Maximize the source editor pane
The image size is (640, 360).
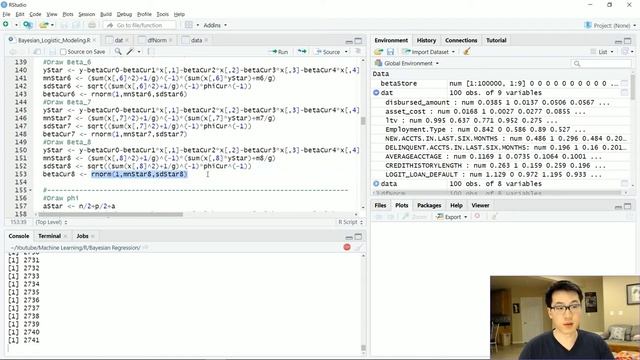click(x=358, y=40)
